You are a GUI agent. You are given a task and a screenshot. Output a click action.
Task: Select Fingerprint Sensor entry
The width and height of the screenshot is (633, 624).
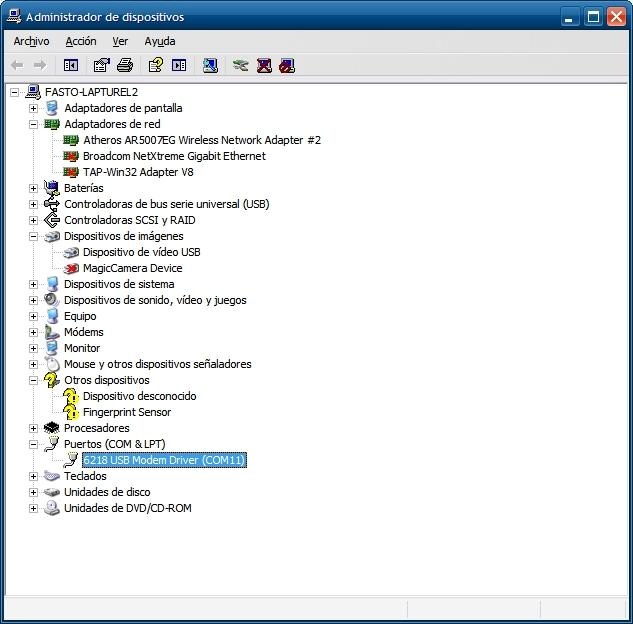(x=127, y=412)
